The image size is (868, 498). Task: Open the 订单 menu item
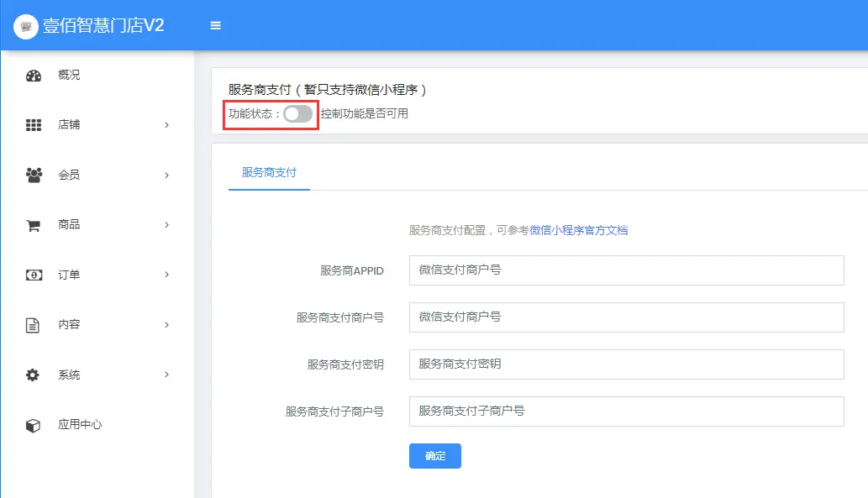pos(70,275)
